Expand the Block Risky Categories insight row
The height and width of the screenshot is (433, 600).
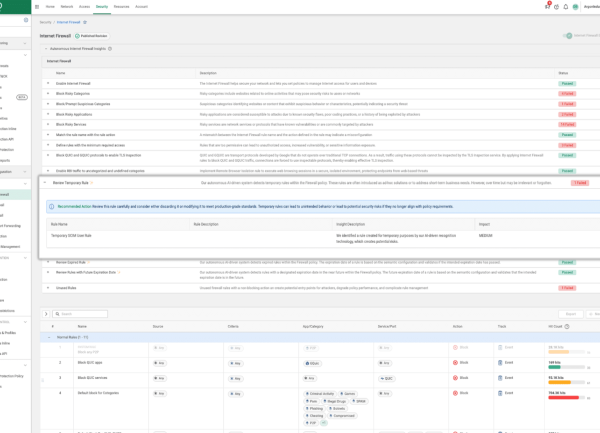tap(48, 93)
